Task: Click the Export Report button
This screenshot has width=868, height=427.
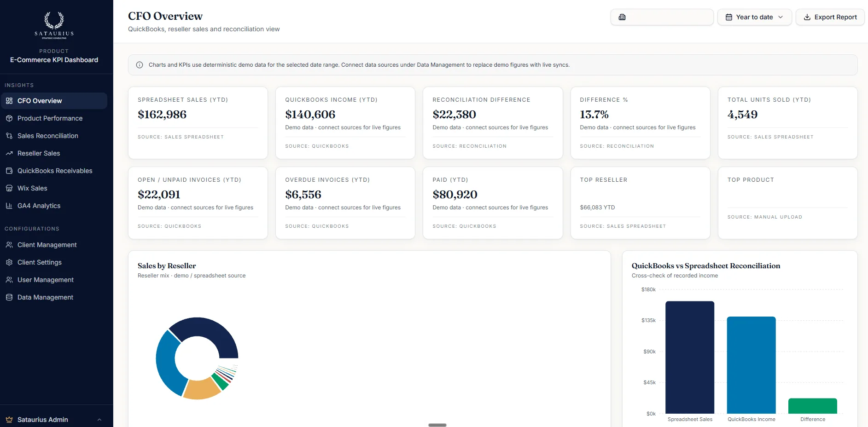Action: 830,17
